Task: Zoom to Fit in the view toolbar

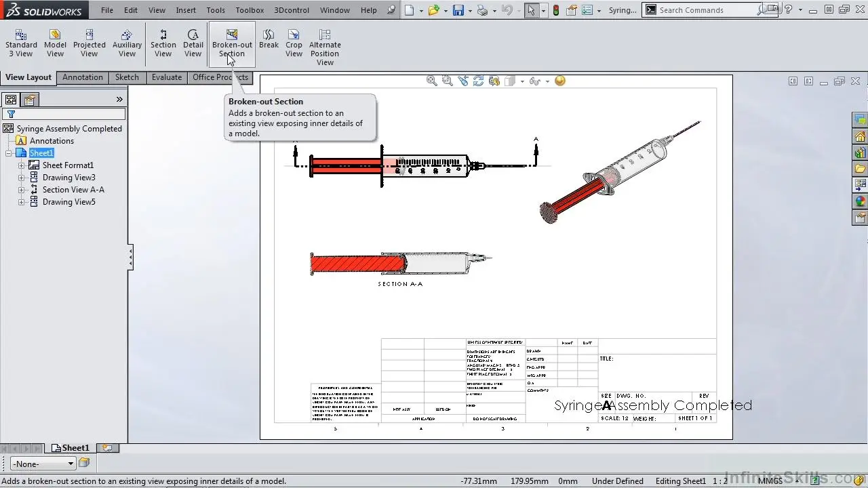Action: (431, 81)
